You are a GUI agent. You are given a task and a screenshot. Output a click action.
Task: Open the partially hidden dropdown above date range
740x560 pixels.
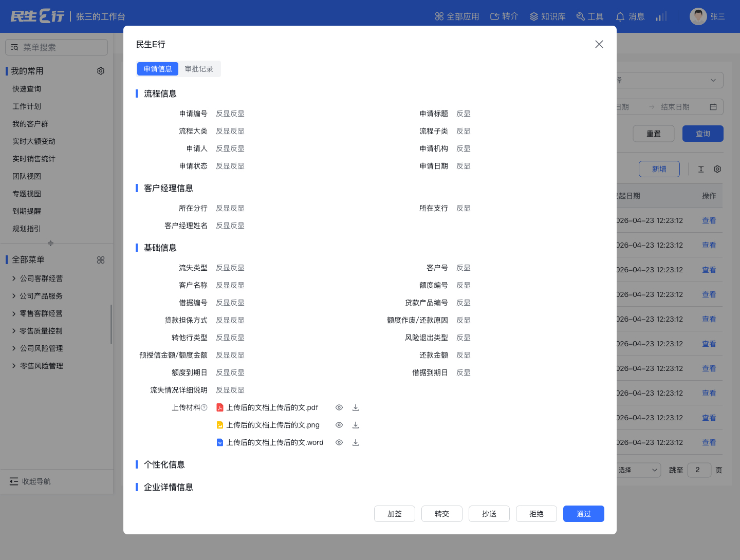(x=670, y=80)
